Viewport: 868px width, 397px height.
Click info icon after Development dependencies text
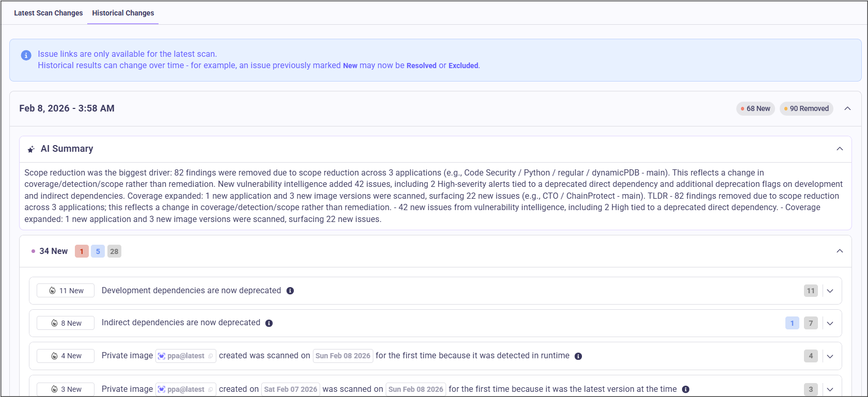290,291
